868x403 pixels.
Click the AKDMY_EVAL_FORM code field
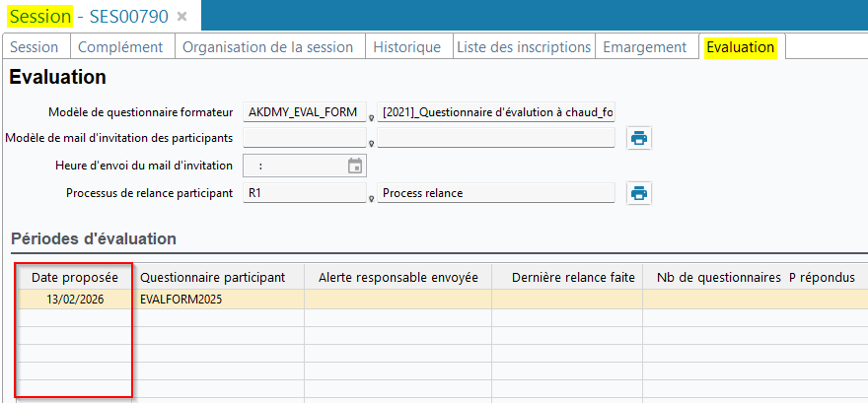303,112
